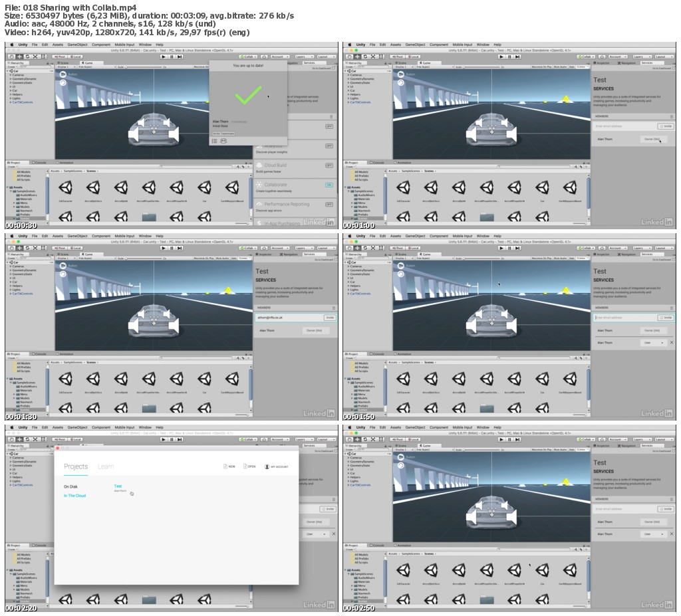Image resolution: width=681 pixels, height=616 pixels.
Task: Expand Cameras in 00:01:30 frame Hierarchy
Action: click(x=11, y=266)
